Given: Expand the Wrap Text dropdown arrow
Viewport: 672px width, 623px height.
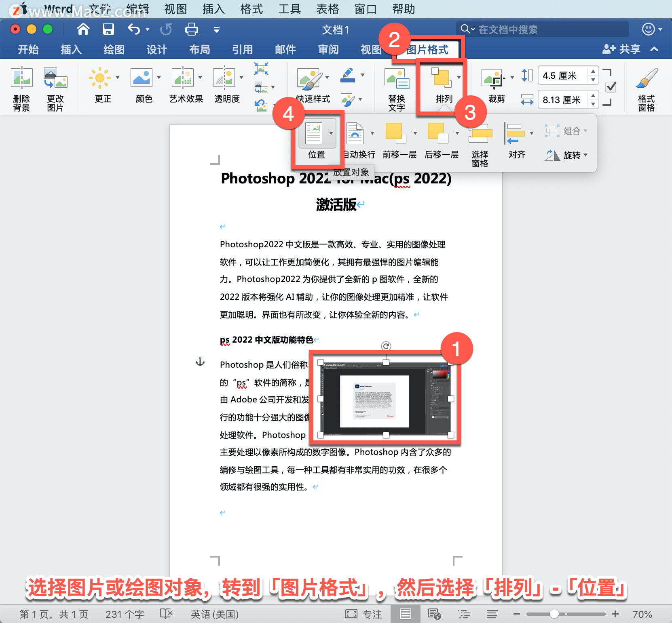Looking at the screenshot, I should coord(372,133).
